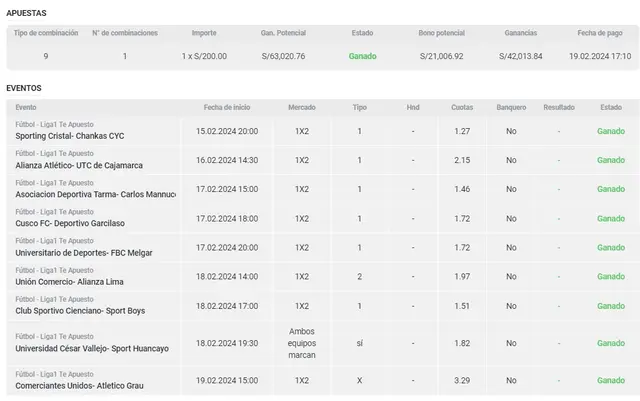The height and width of the screenshot is (401, 640).
Task: Click the Comerciantes Unidos- Atletico Grau match
Action: click(80, 386)
